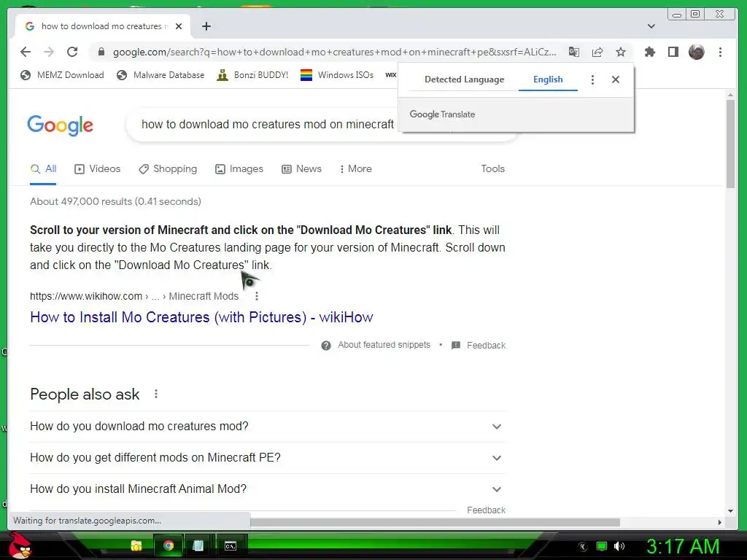
Task: Open options for the wikiHow result
Action: click(257, 296)
